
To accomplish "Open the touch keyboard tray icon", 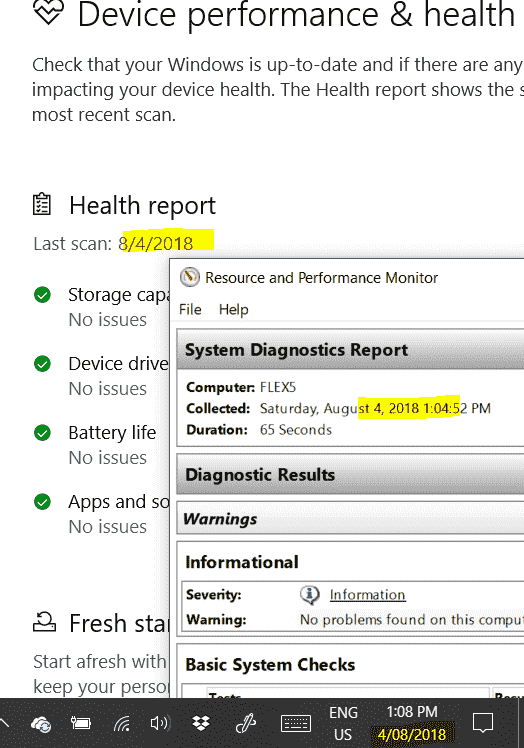I will pos(296,724).
